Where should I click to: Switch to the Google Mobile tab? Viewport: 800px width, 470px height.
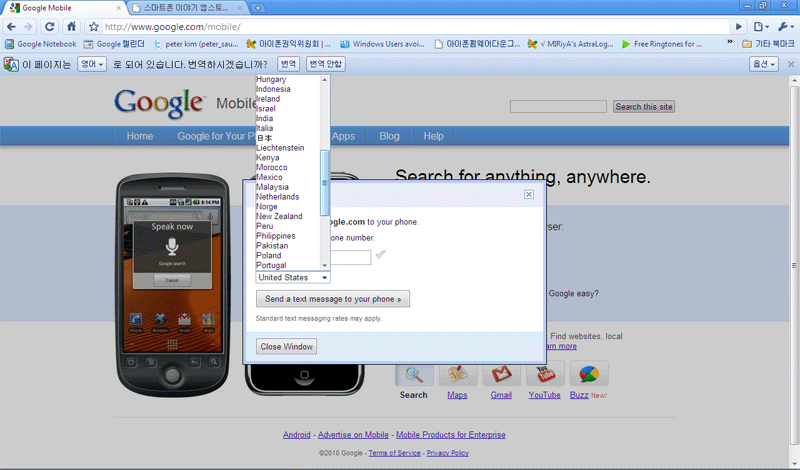[x=65, y=8]
